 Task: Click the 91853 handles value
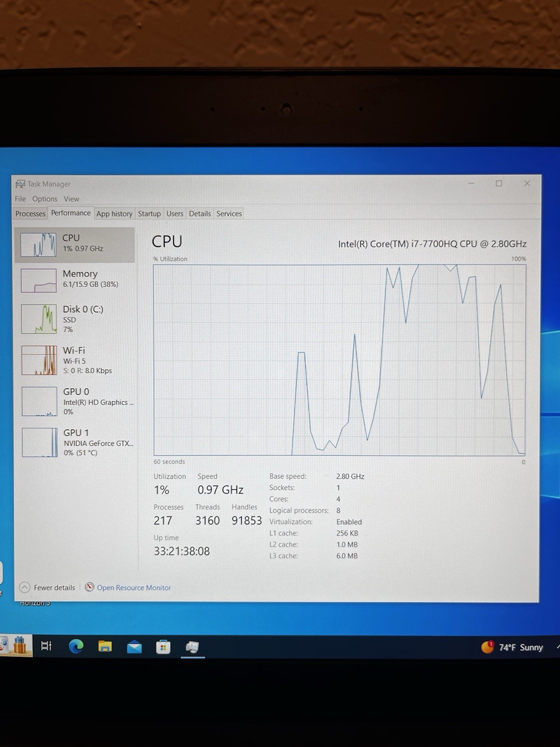tap(246, 521)
